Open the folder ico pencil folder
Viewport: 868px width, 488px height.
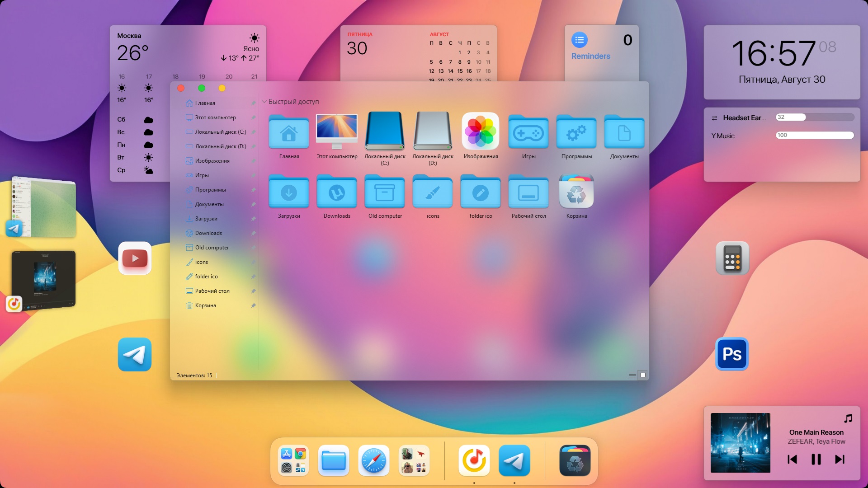[481, 192]
